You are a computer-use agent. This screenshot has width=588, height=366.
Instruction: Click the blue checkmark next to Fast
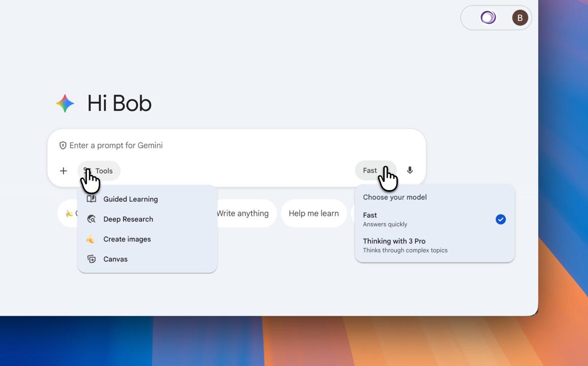click(501, 219)
